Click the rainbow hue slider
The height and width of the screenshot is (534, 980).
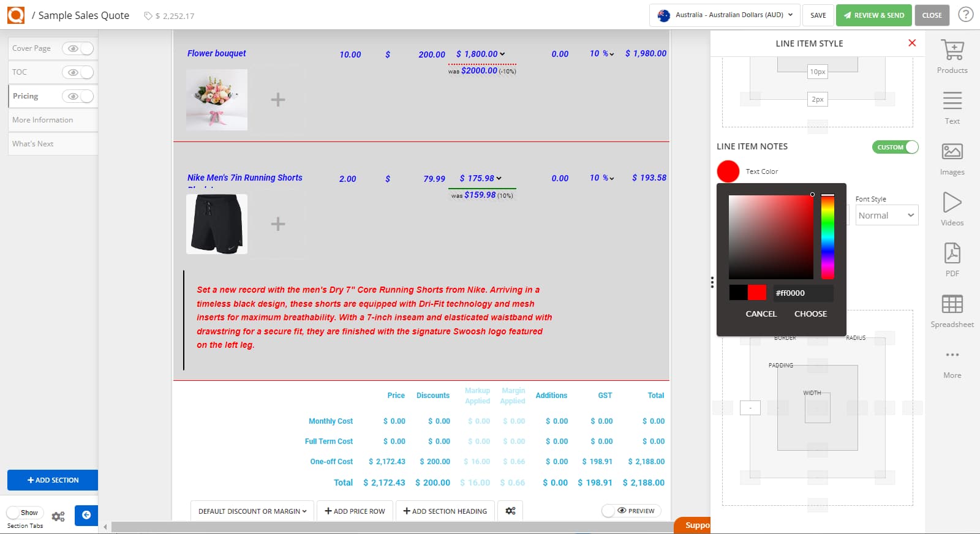click(x=827, y=237)
